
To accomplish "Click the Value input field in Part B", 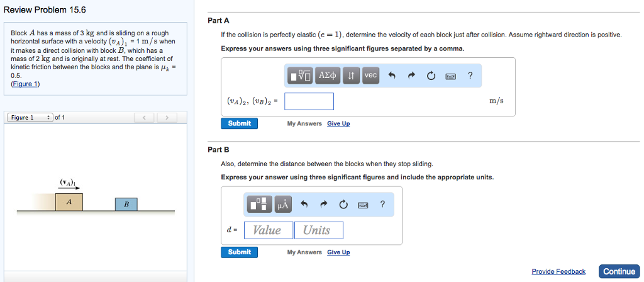I will click(x=268, y=230).
